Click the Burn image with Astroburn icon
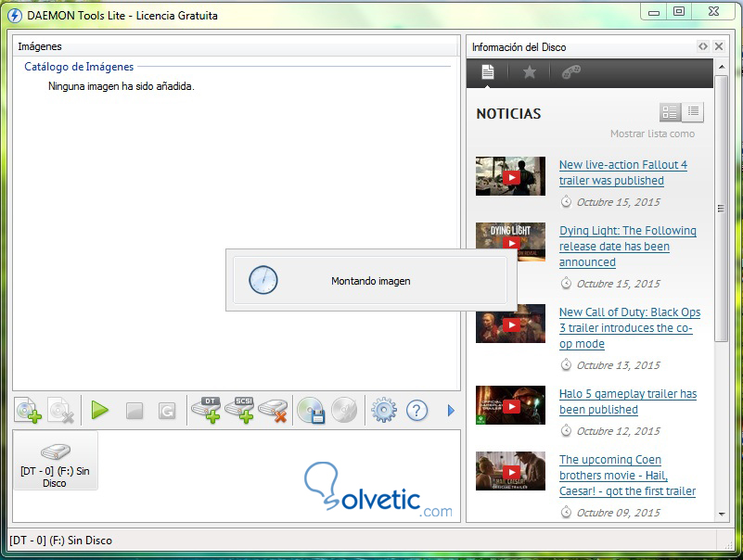This screenshot has height=560, width=743. (x=344, y=411)
